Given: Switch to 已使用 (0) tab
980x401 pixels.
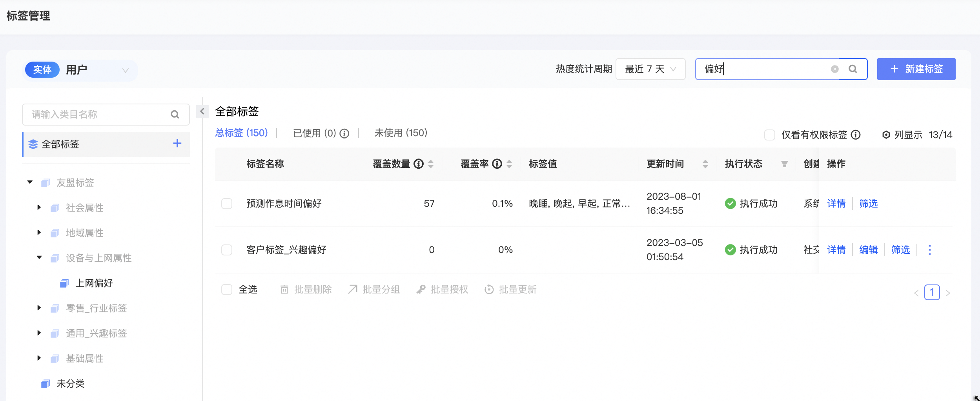Looking at the screenshot, I should [x=314, y=133].
